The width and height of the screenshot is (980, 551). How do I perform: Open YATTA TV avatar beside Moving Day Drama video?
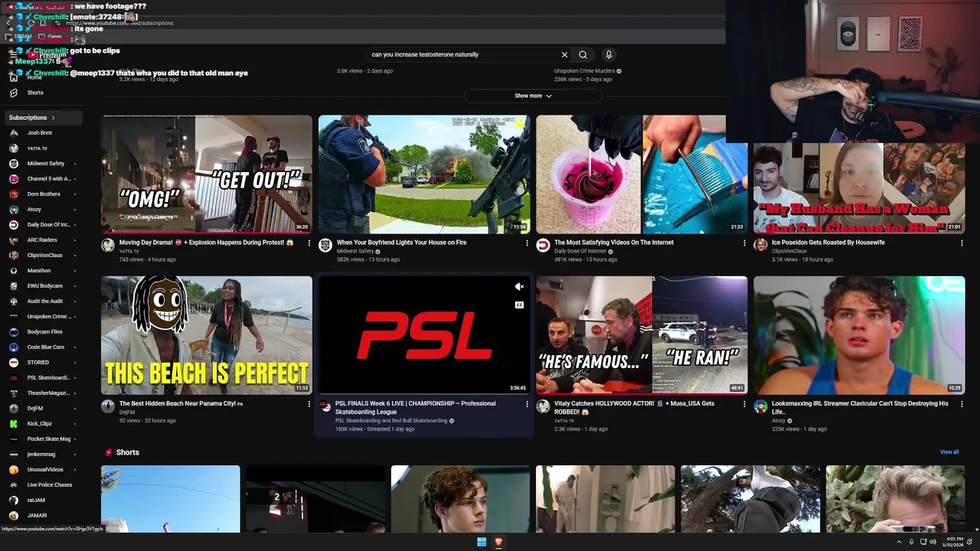click(x=108, y=245)
